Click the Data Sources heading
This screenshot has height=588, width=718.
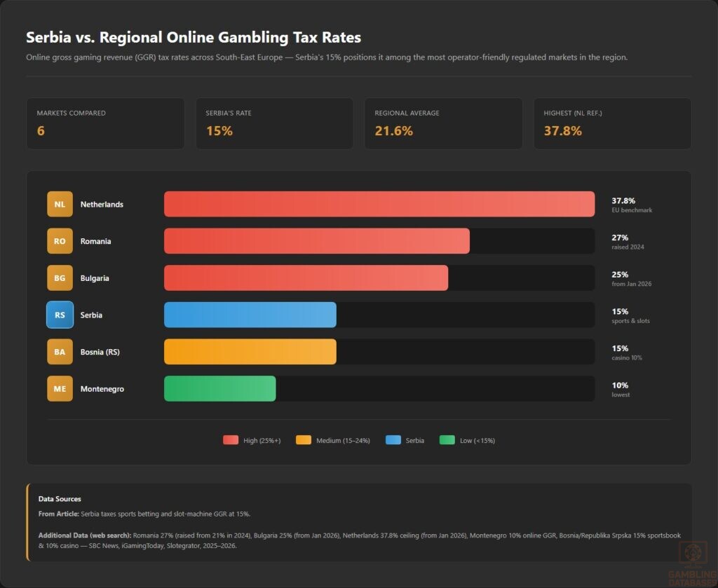60,499
